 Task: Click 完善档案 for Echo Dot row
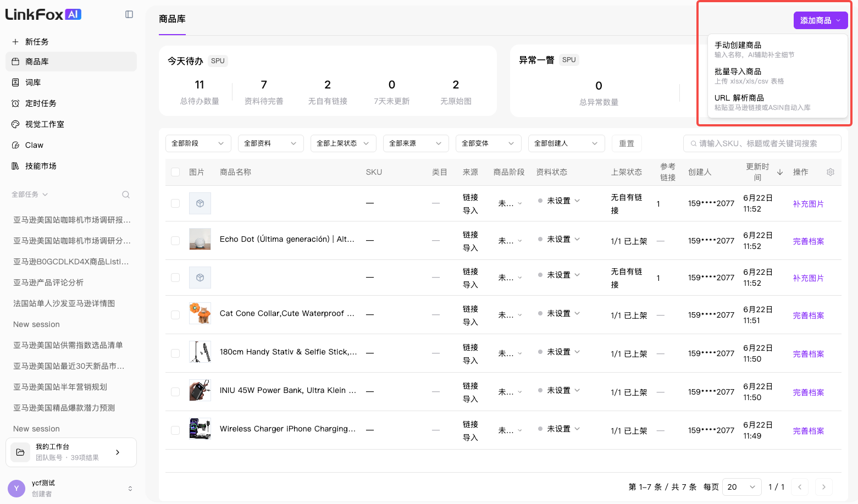click(809, 241)
